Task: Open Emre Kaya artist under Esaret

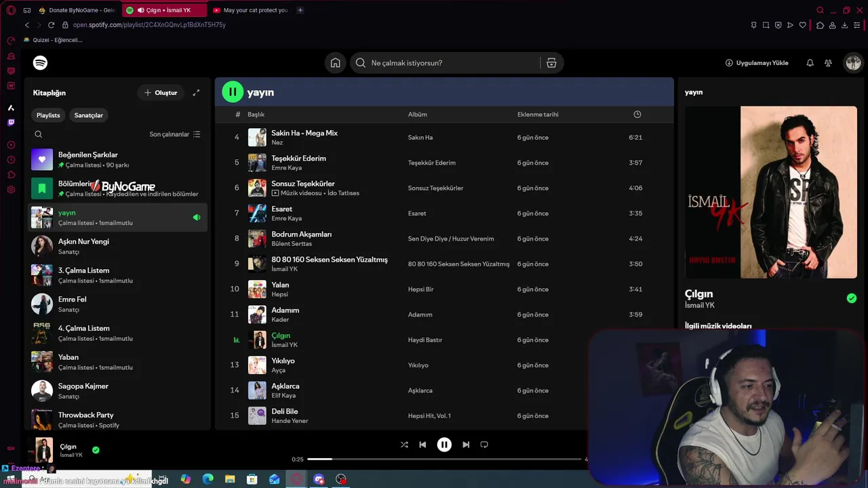Action: (286, 218)
